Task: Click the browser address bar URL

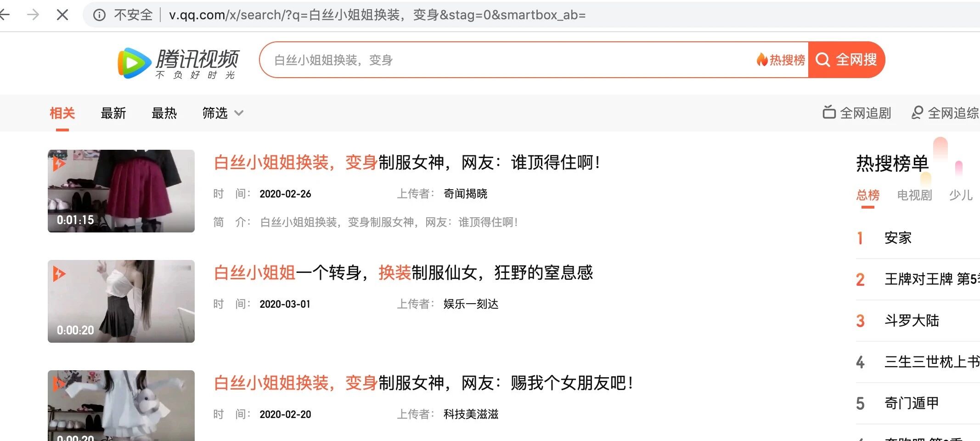Action: 377,15
